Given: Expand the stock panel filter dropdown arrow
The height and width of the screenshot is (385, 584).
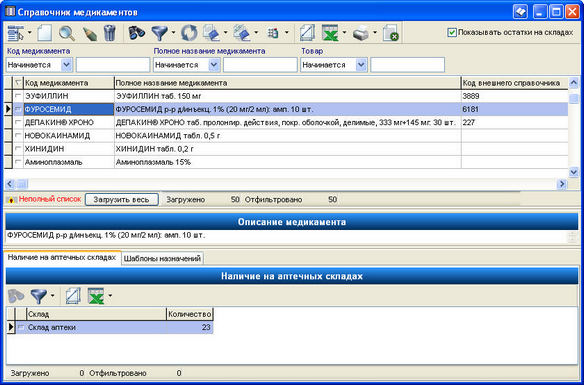Looking at the screenshot, I should coord(53,296).
